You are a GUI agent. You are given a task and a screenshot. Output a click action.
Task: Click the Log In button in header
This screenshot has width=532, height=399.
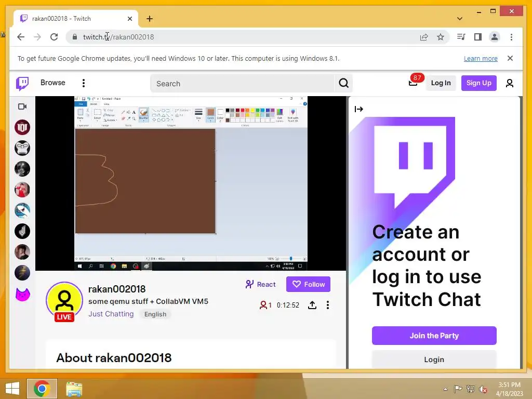coord(441,83)
